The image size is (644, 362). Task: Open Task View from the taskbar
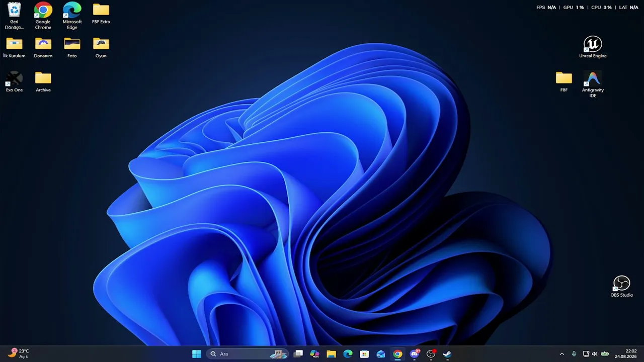tap(298, 354)
